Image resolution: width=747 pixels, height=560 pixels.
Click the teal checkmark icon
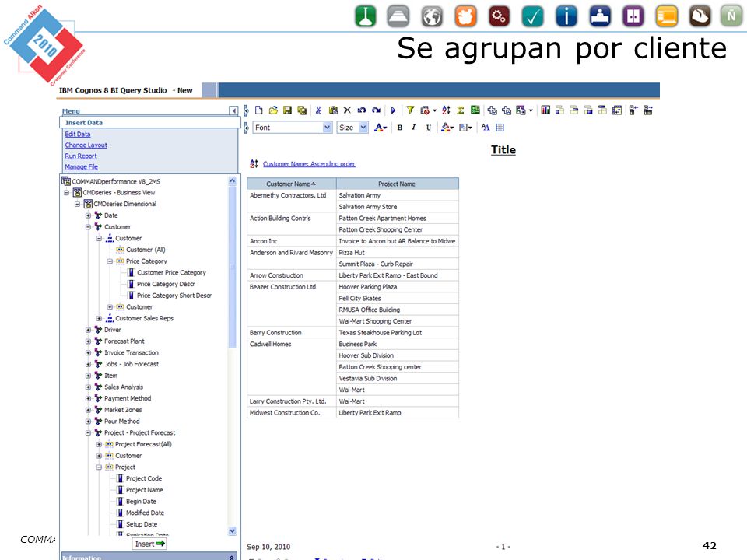click(532, 16)
